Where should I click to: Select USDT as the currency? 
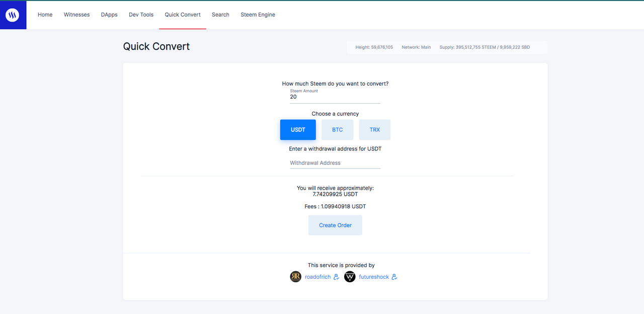(298, 130)
